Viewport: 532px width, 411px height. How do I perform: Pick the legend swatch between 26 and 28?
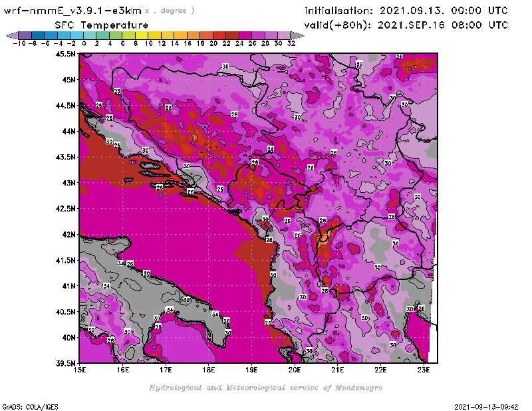pyautogui.click(x=258, y=35)
